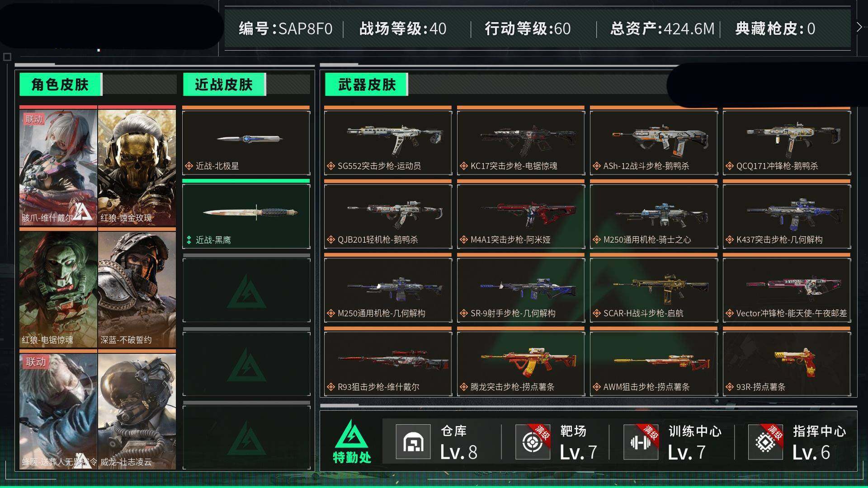Open the 角色皮肤 tab
Screen dimensions: 868x488
point(60,84)
